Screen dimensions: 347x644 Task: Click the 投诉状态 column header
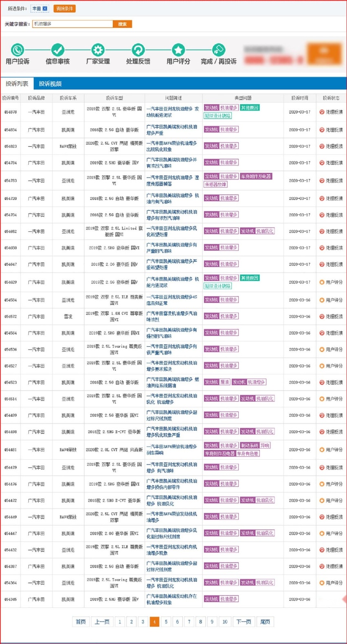click(331, 98)
